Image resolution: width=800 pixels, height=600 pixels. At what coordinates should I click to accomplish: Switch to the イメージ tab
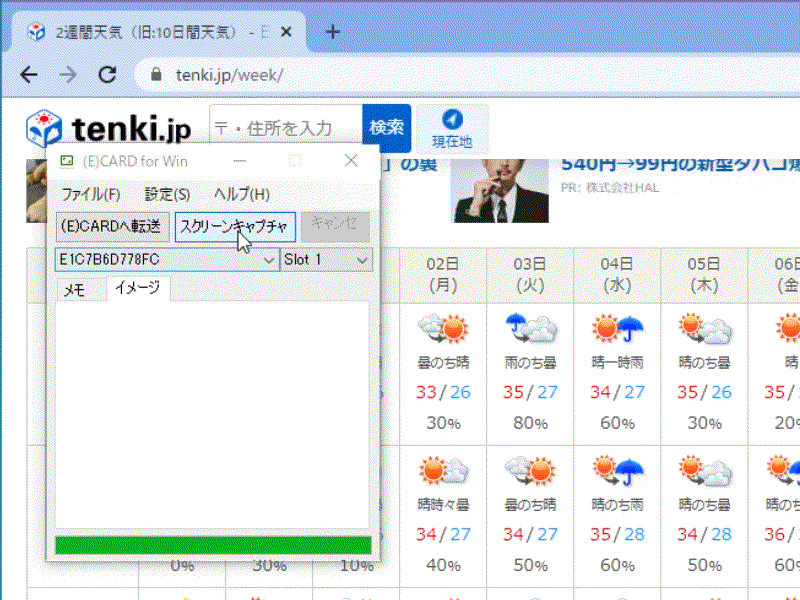click(x=138, y=288)
